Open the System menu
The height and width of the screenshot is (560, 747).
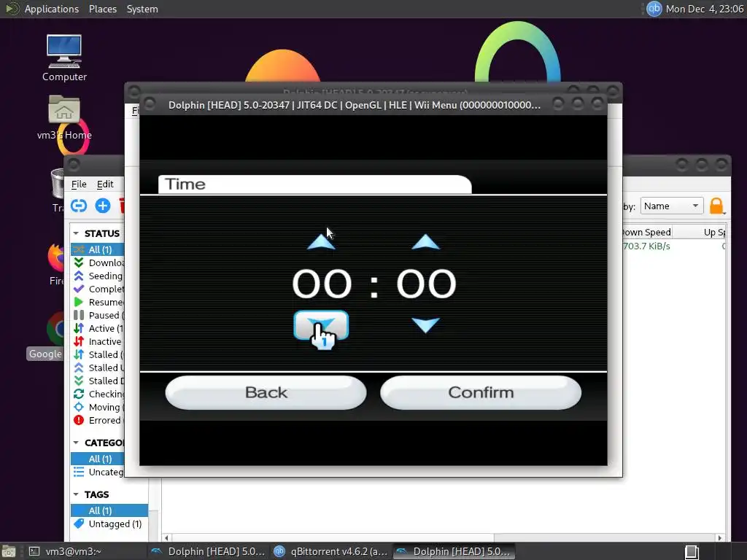(142, 9)
